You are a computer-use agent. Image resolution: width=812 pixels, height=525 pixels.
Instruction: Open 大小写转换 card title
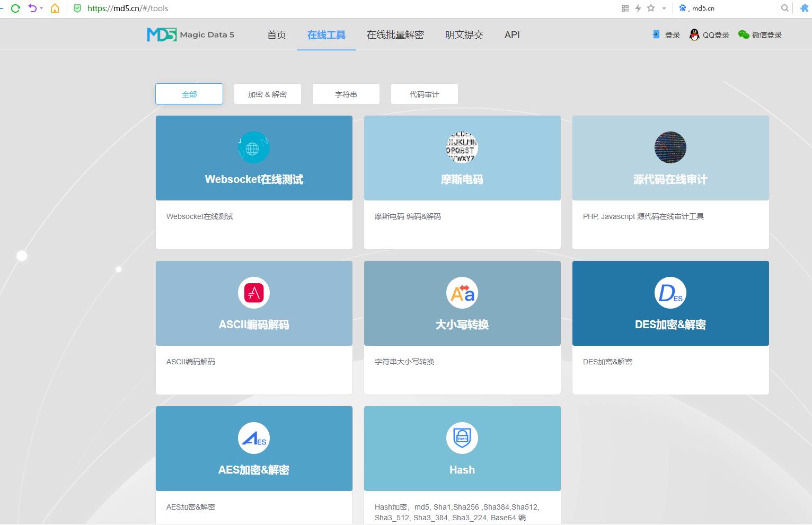click(x=462, y=325)
